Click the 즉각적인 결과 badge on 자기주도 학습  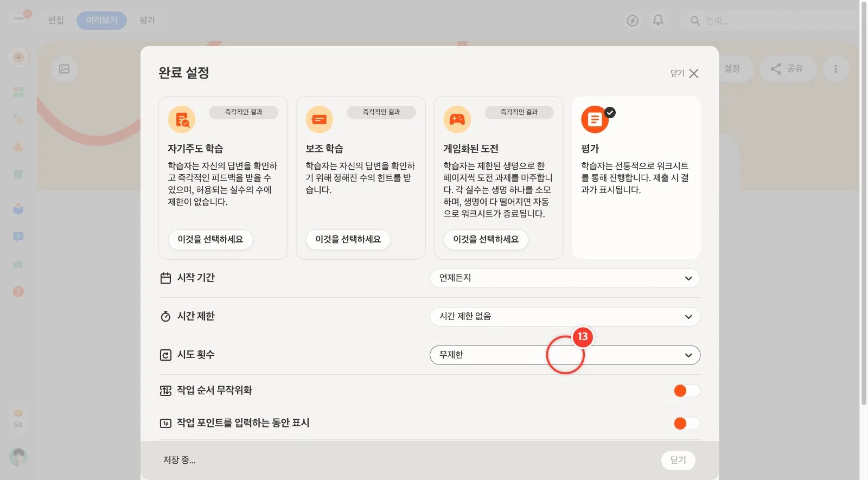click(x=244, y=112)
